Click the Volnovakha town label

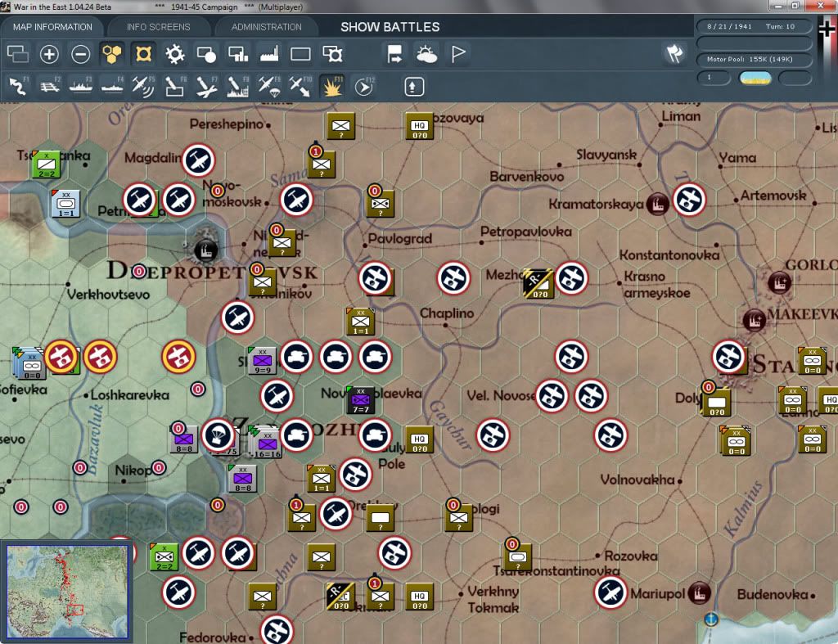[x=638, y=480]
